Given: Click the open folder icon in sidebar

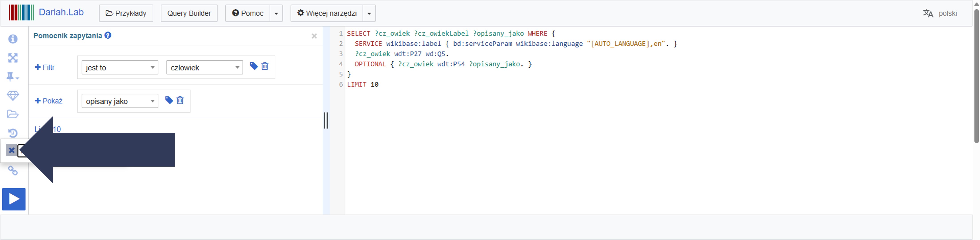Looking at the screenshot, I should click(13, 114).
